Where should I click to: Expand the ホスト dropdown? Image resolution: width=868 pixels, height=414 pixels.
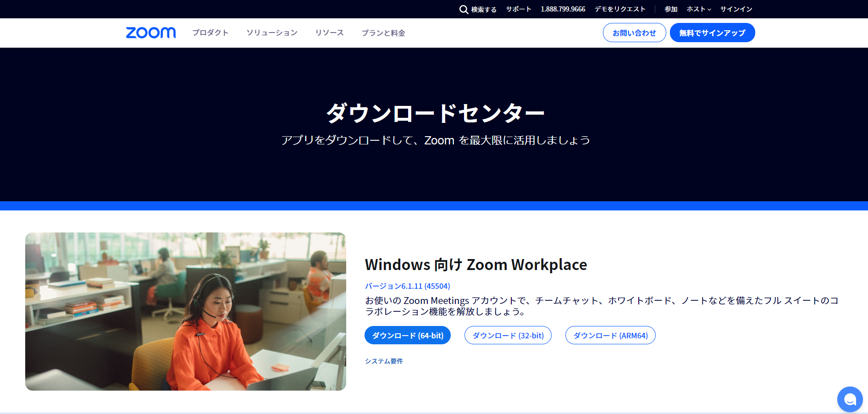pos(699,9)
